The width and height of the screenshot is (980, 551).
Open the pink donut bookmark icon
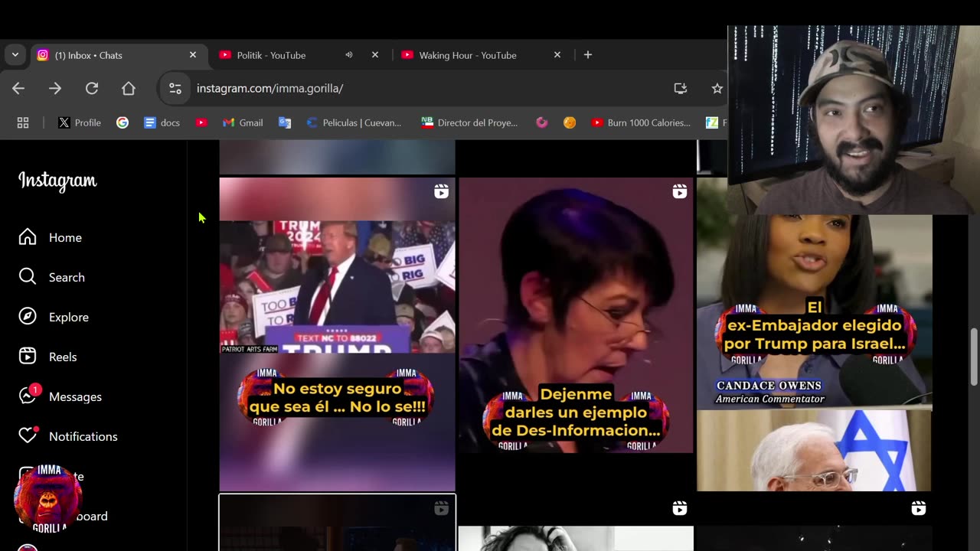point(542,122)
